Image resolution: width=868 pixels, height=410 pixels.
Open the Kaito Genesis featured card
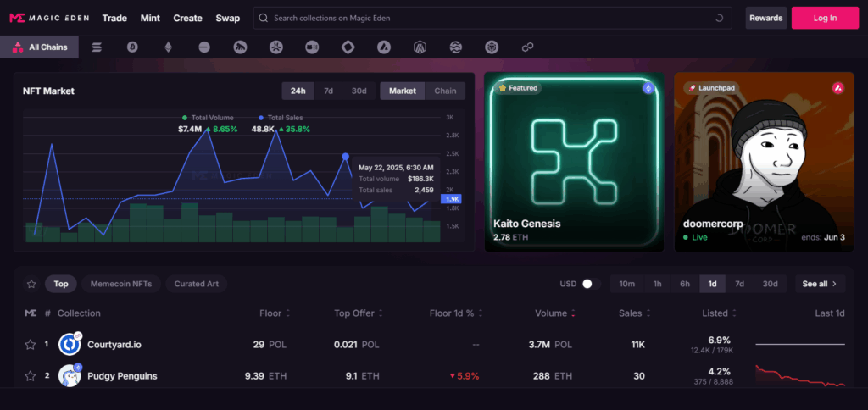click(574, 162)
